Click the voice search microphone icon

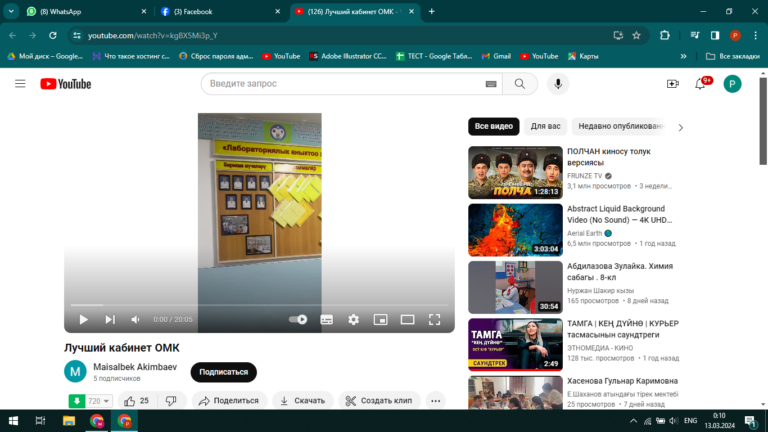[x=558, y=84]
